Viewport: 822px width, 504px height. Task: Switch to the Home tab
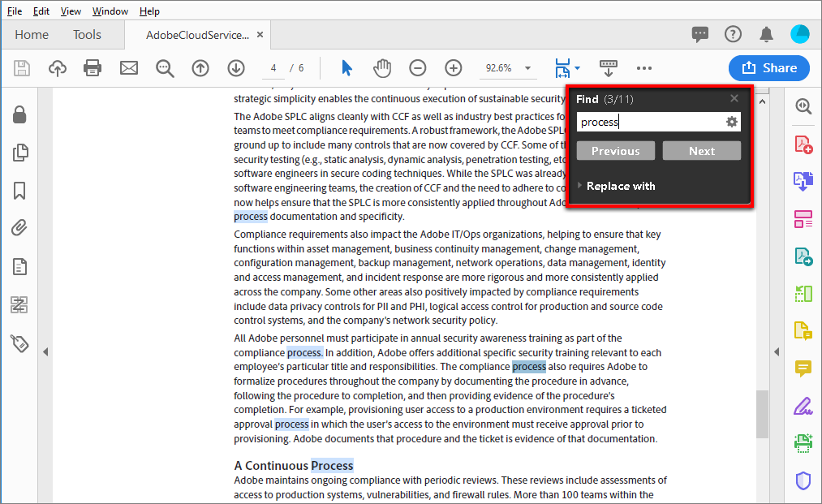coord(32,35)
